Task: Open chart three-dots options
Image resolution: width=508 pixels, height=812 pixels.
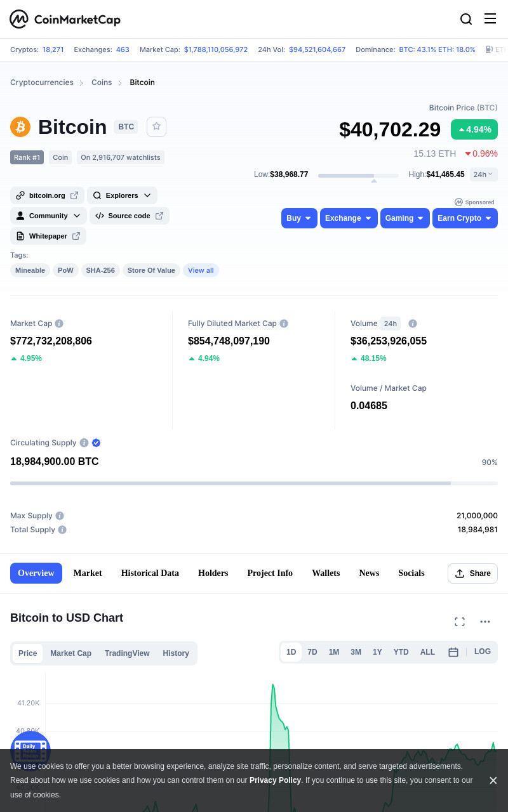Action: click(485, 622)
